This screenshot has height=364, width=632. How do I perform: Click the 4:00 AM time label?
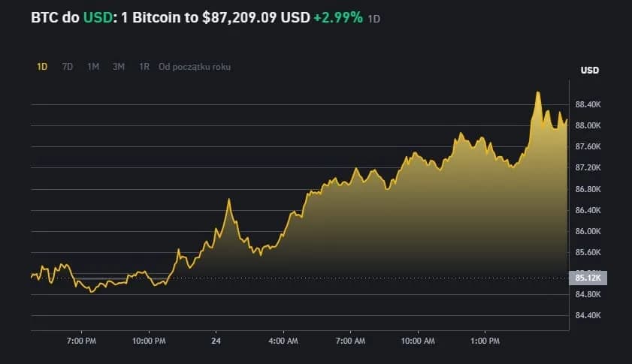point(283,341)
